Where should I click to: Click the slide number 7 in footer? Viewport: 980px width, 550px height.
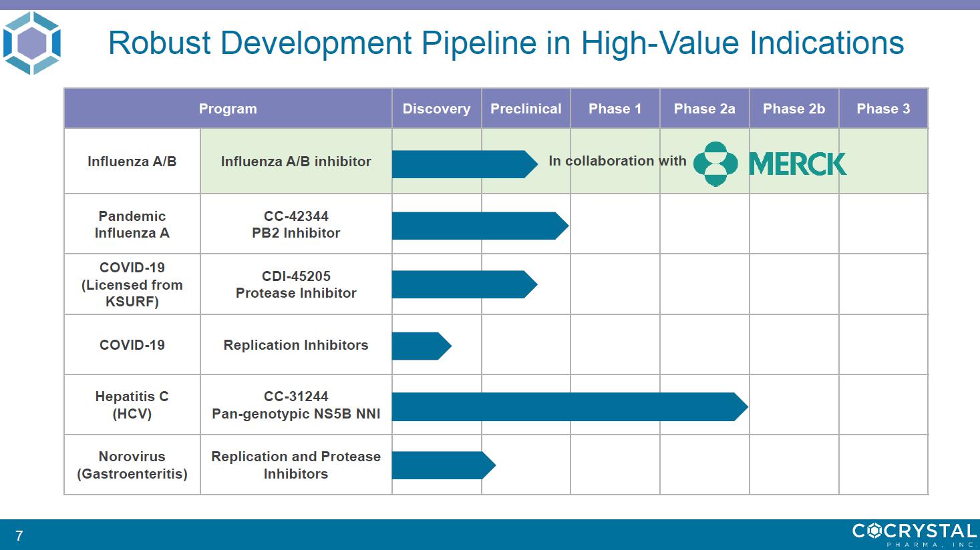pos(19,536)
